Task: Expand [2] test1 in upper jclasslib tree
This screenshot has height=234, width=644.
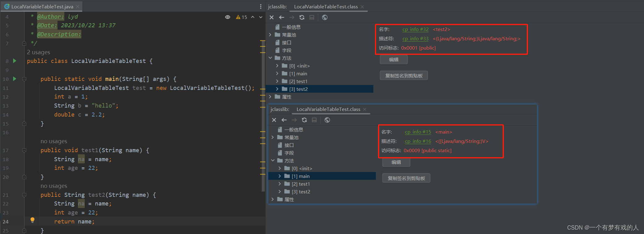Action: pyautogui.click(x=277, y=81)
